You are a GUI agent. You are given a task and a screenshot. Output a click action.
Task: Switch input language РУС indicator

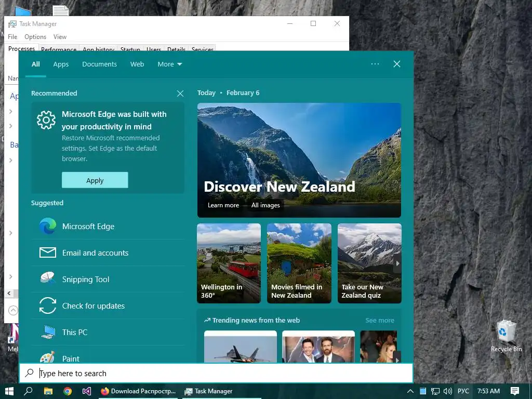click(x=463, y=391)
